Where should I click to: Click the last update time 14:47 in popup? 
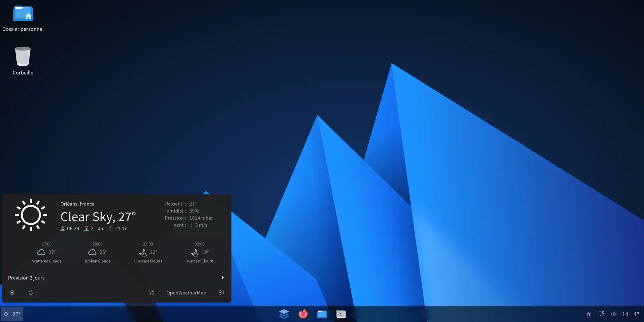pyautogui.click(x=121, y=228)
